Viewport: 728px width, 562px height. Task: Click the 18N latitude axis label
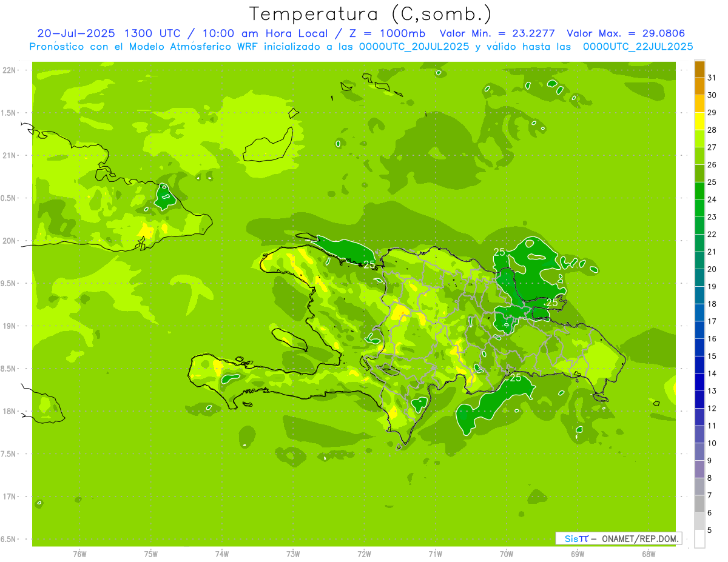pyautogui.click(x=8, y=411)
